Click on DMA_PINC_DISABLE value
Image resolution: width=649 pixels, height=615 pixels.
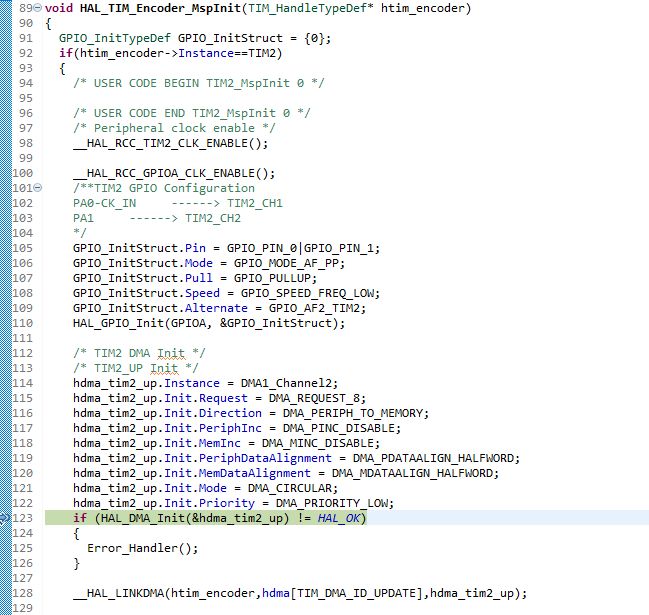click(x=339, y=428)
